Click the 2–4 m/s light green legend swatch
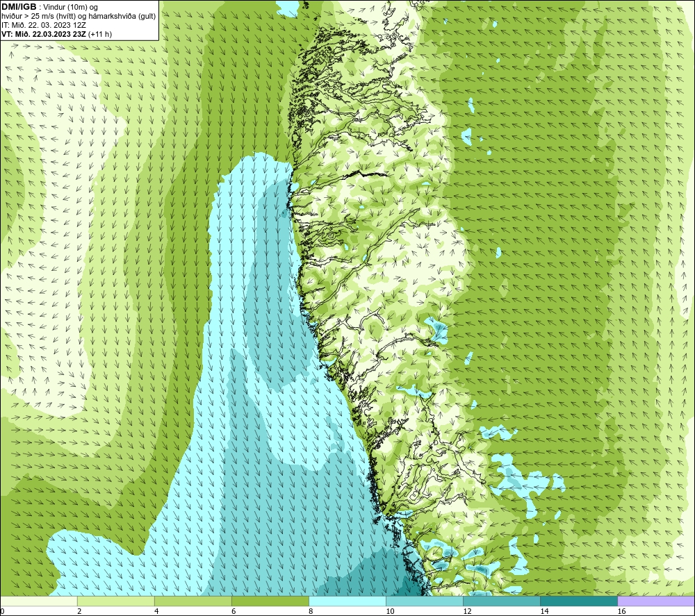Viewport: 695px width, 616px height. point(115,601)
